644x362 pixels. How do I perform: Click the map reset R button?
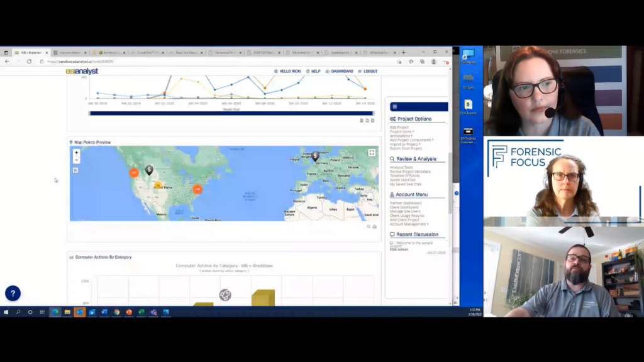coord(75,170)
